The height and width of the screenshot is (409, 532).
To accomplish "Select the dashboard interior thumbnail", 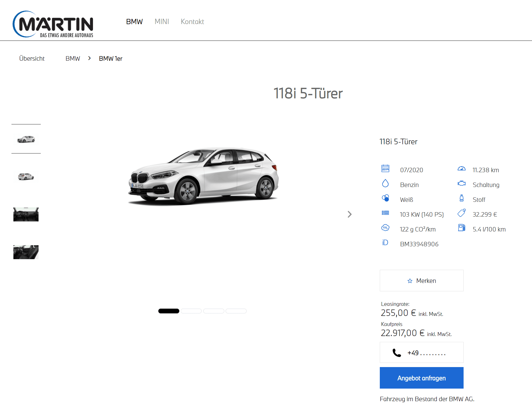I will pyautogui.click(x=26, y=214).
